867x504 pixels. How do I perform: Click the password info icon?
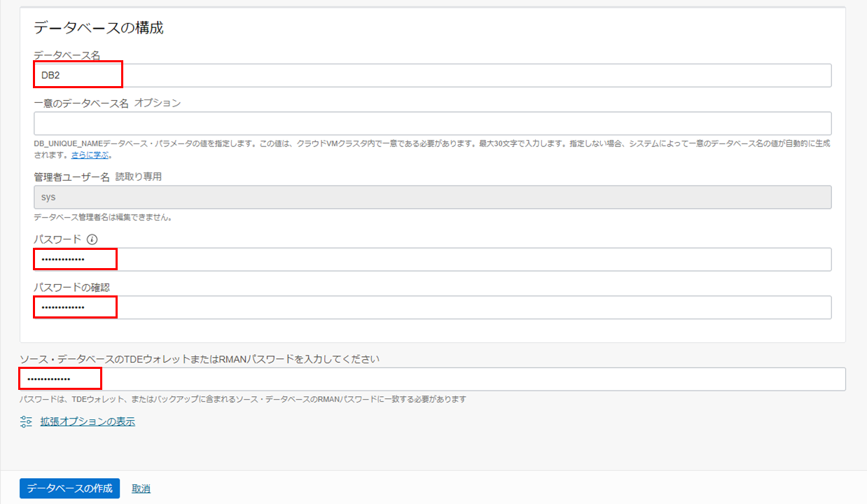[92, 239]
